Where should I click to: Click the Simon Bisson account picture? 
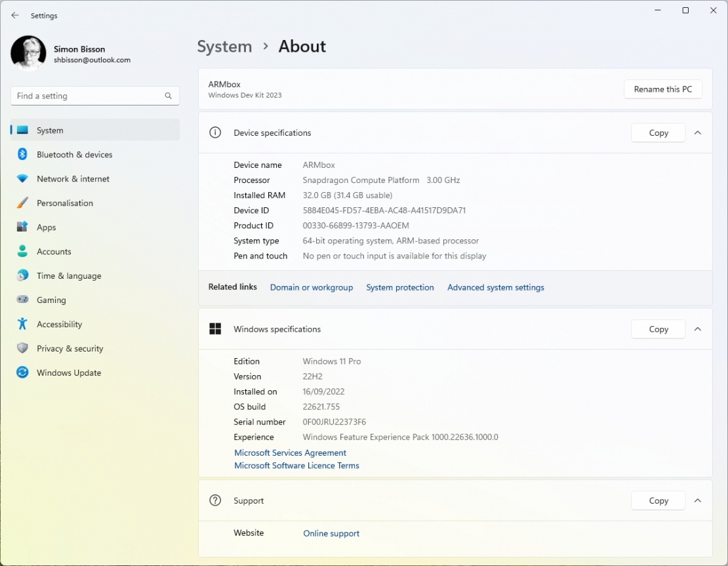click(x=28, y=52)
